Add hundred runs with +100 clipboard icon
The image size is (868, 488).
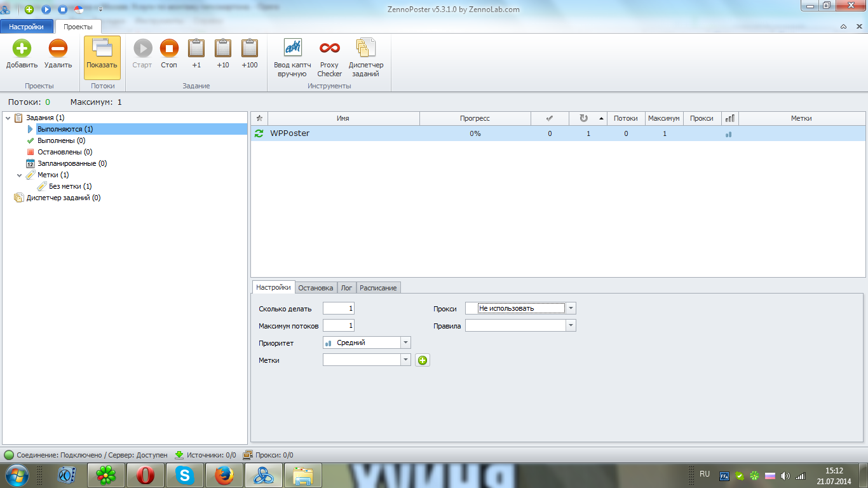(250, 48)
